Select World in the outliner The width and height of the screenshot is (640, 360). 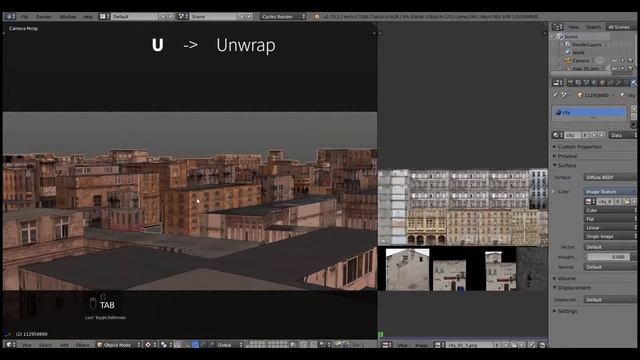click(x=578, y=52)
